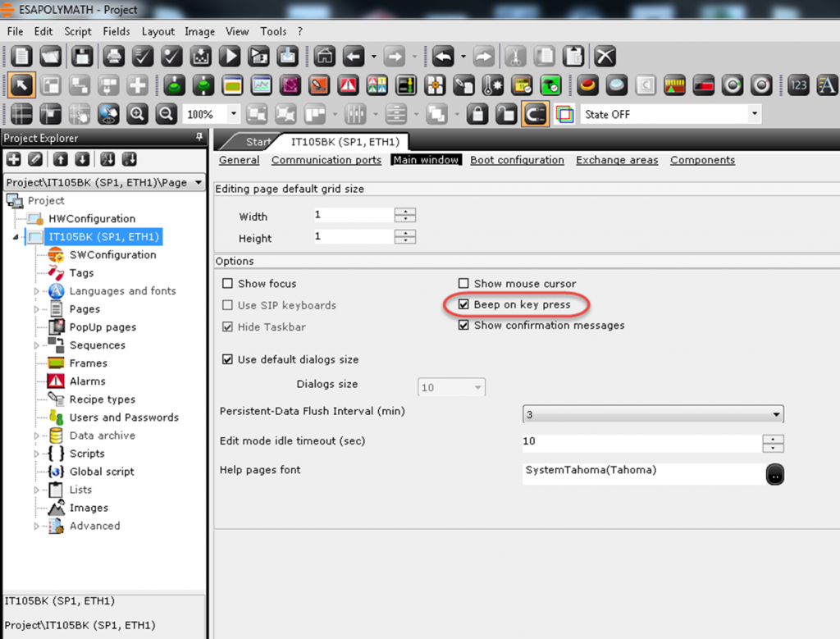Select the Main window link
This screenshot has width=840, height=639.
click(x=426, y=160)
